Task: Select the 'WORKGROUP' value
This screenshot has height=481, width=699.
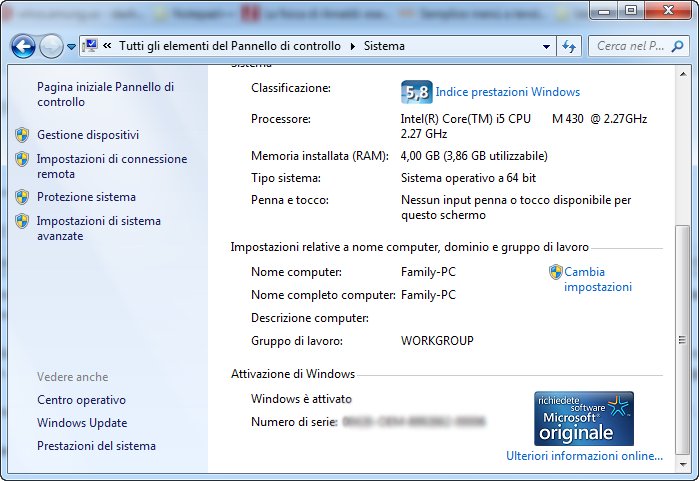Action: (437, 341)
